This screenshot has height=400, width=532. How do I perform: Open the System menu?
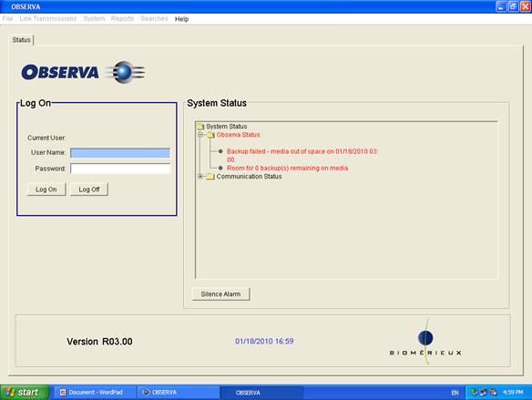94,18
